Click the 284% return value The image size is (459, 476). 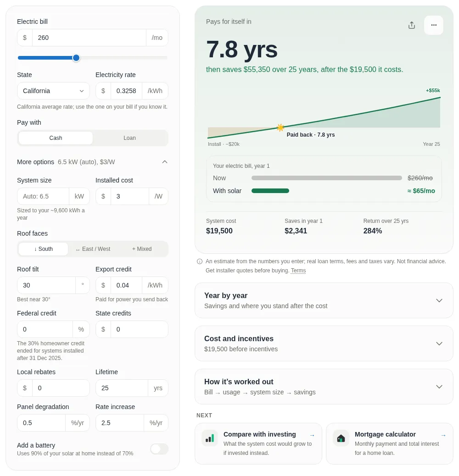pyautogui.click(x=373, y=231)
